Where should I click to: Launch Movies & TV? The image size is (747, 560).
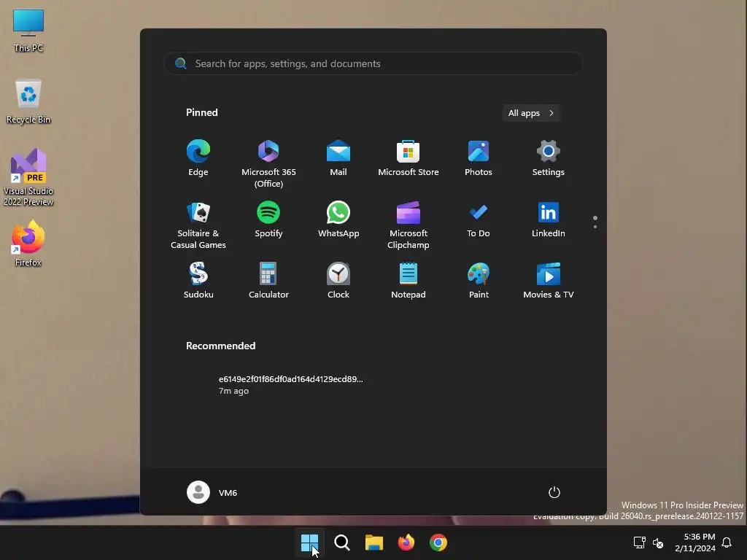(x=549, y=281)
